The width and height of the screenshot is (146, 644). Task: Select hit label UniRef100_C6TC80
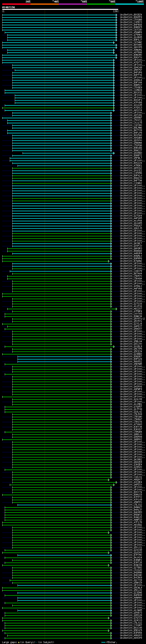pos(131,30)
